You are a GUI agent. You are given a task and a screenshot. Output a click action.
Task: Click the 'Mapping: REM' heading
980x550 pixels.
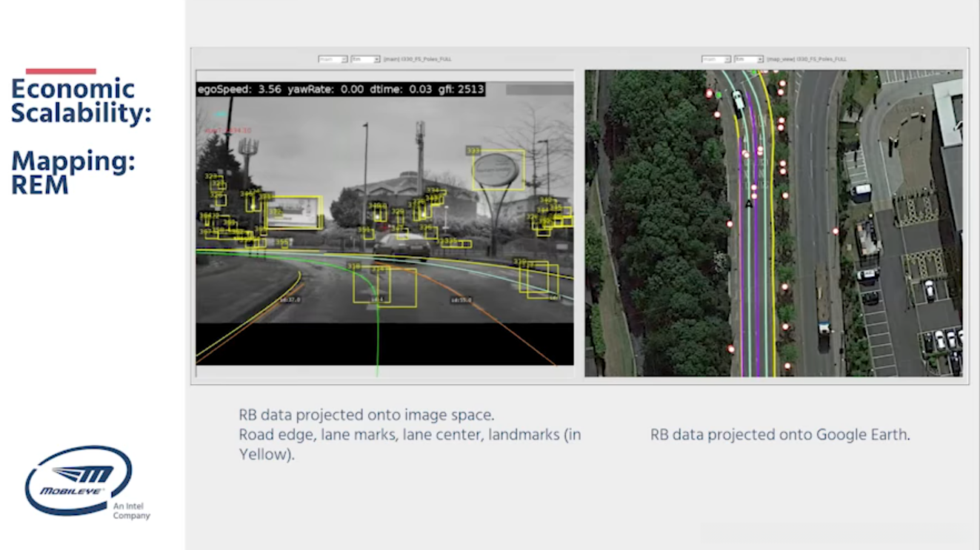pos(73,172)
